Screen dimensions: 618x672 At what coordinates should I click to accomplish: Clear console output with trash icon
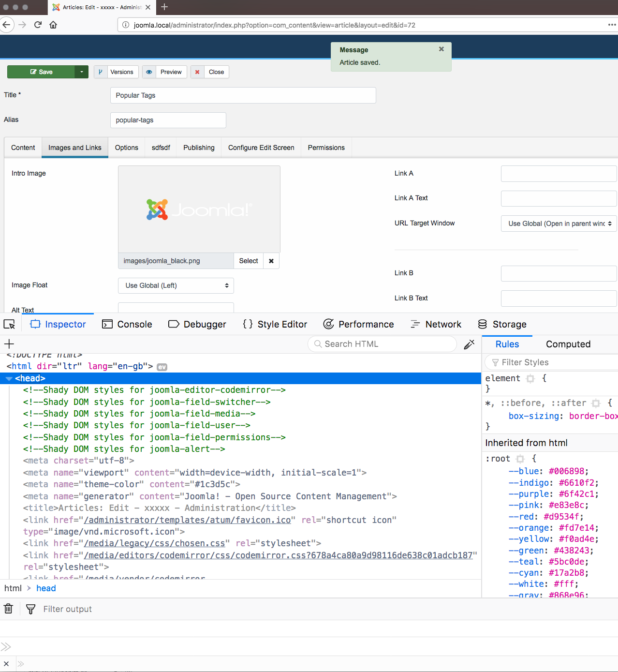[8, 609]
